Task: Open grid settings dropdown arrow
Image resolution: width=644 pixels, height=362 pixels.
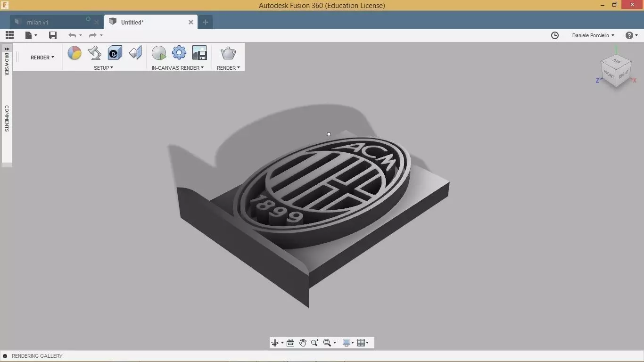Action: (367, 343)
